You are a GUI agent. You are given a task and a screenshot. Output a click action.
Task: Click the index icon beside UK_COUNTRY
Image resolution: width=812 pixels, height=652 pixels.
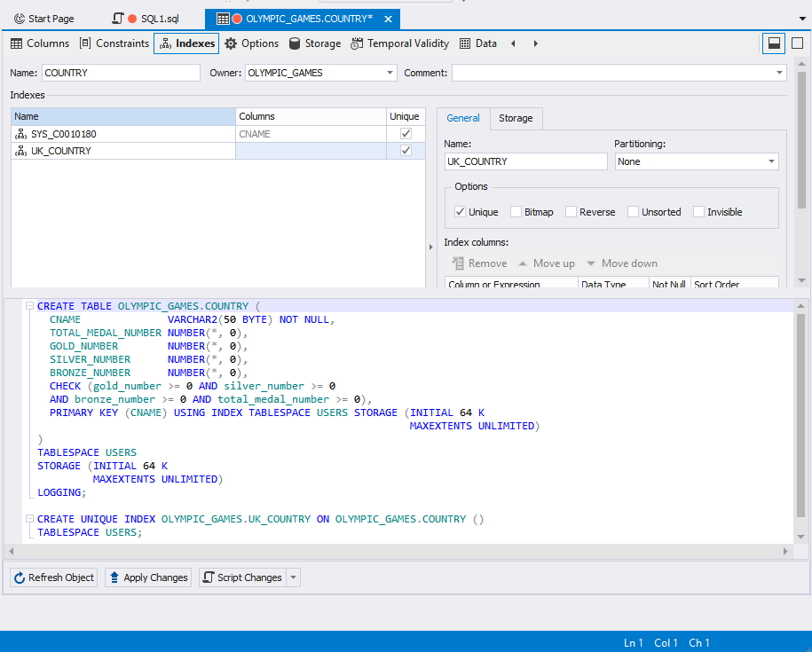[x=20, y=150]
